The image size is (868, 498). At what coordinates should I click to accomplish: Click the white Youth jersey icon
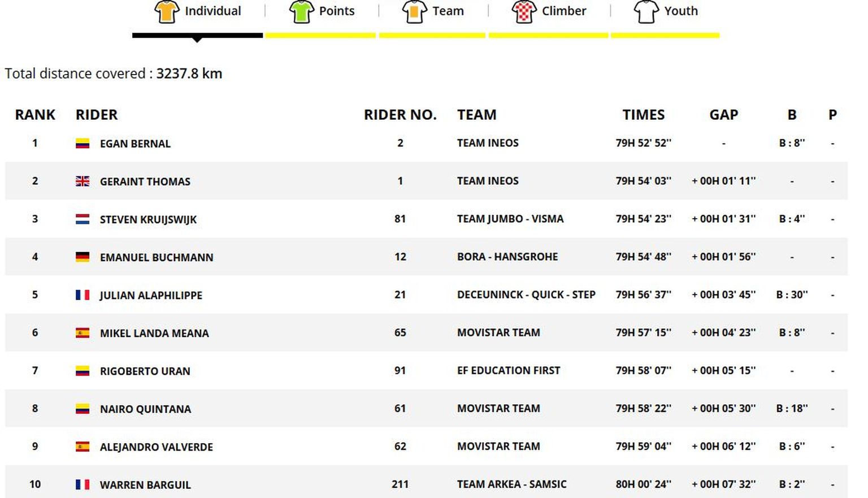coord(646,11)
